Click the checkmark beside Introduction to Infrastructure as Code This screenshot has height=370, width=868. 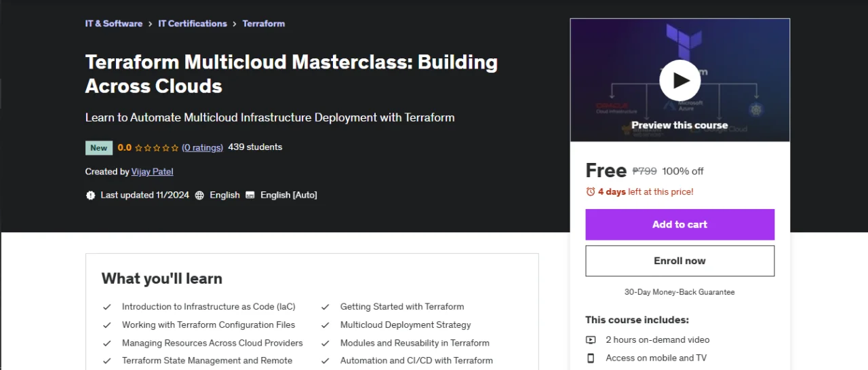pyautogui.click(x=106, y=307)
